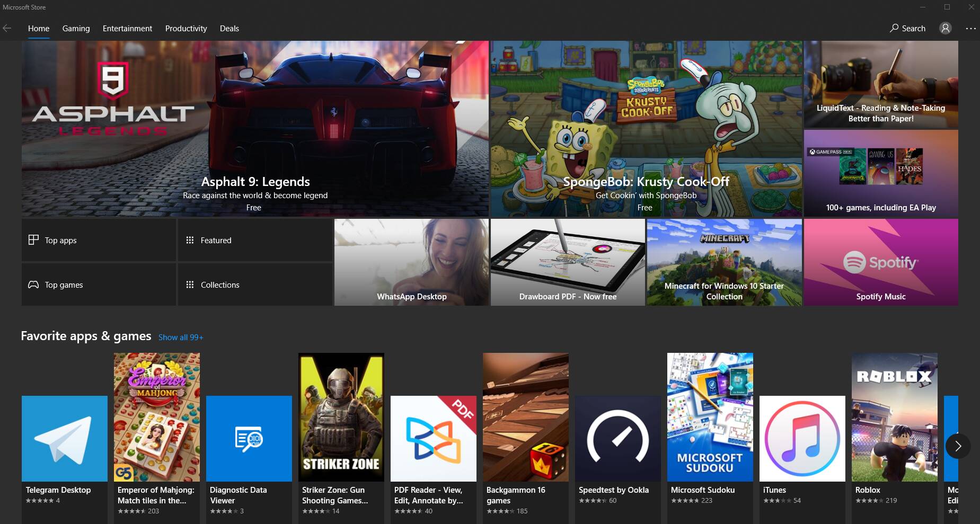
Task: Open the Asphalt 9: Legends banner
Action: (255, 129)
